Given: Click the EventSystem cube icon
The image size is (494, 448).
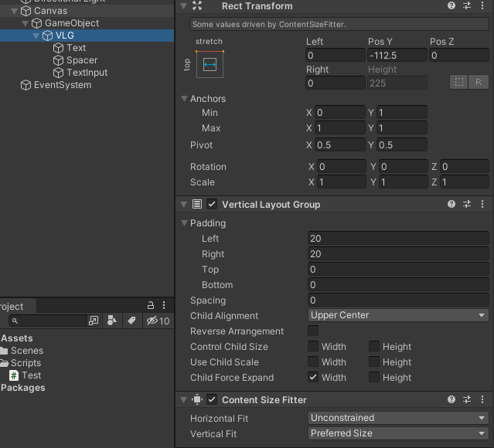Looking at the screenshot, I should 26,85.
